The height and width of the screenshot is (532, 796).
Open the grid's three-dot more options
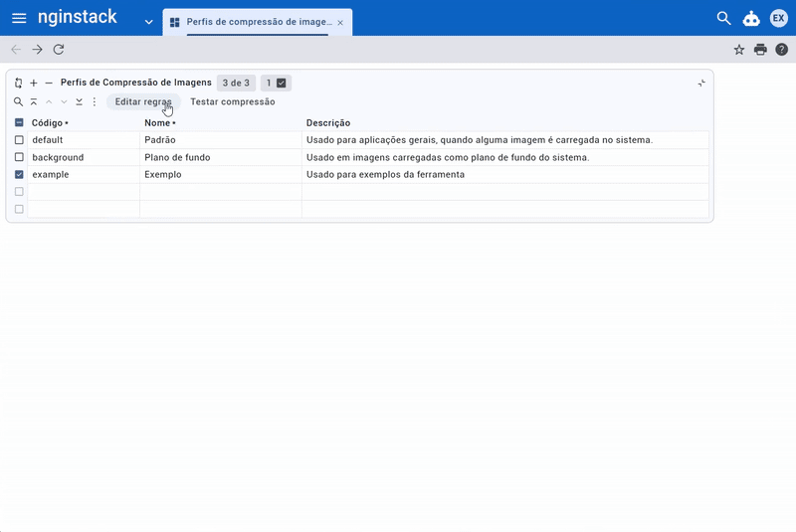[x=95, y=101]
